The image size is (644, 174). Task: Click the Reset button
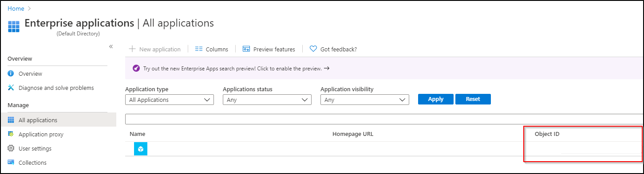(473, 99)
